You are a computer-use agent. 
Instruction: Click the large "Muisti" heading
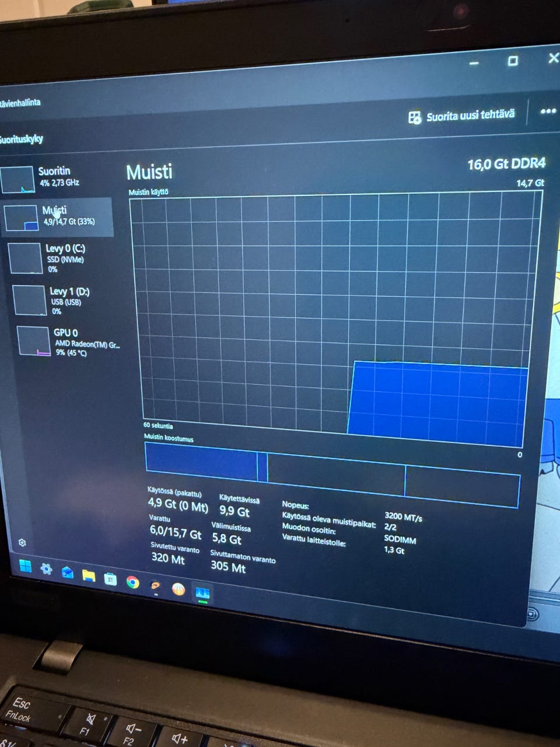(x=149, y=172)
